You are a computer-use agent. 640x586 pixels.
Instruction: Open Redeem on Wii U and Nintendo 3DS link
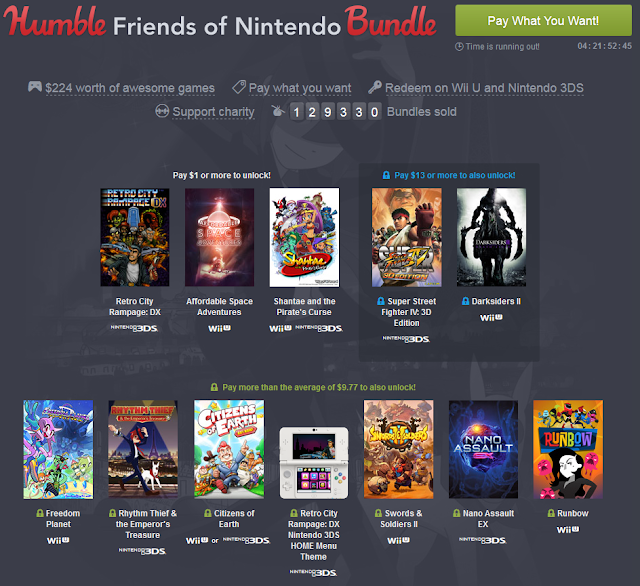click(x=484, y=88)
